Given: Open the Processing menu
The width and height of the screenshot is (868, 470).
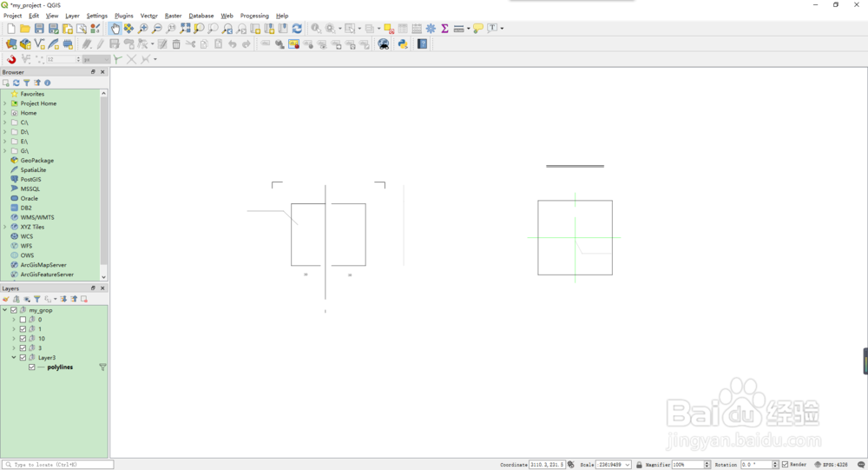Looking at the screenshot, I should (254, 16).
